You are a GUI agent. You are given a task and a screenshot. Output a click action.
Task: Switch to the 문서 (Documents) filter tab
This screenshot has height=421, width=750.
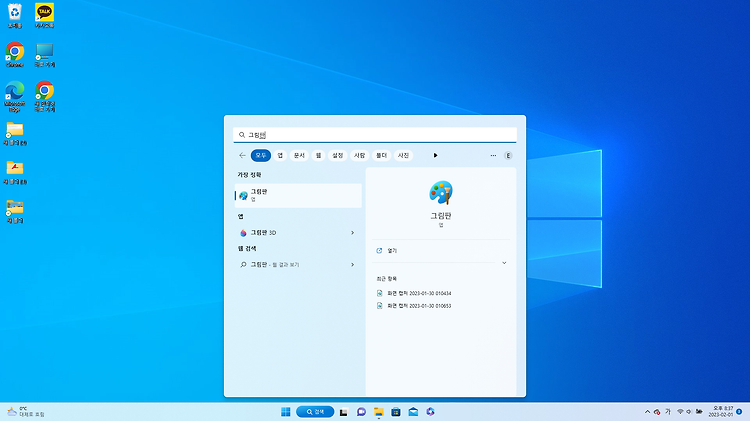pyautogui.click(x=299, y=155)
